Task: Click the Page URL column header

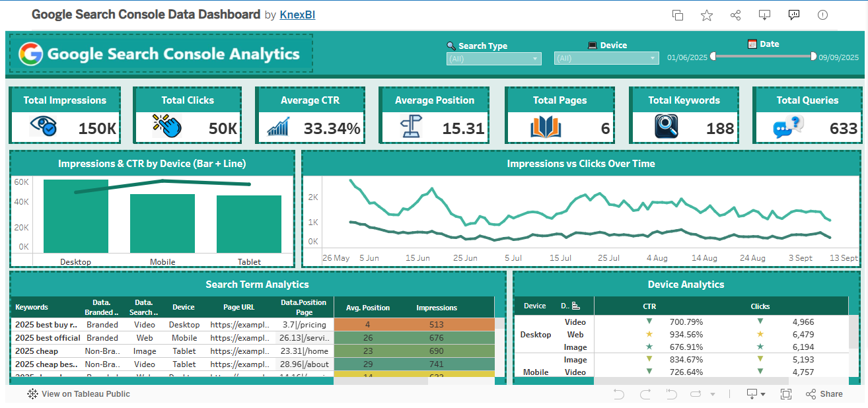Action: (x=239, y=308)
